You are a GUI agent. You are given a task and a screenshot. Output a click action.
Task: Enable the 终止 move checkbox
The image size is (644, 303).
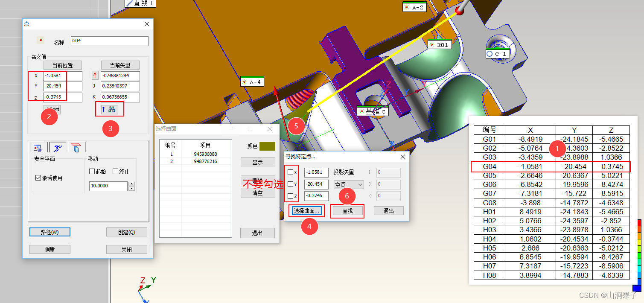click(115, 172)
